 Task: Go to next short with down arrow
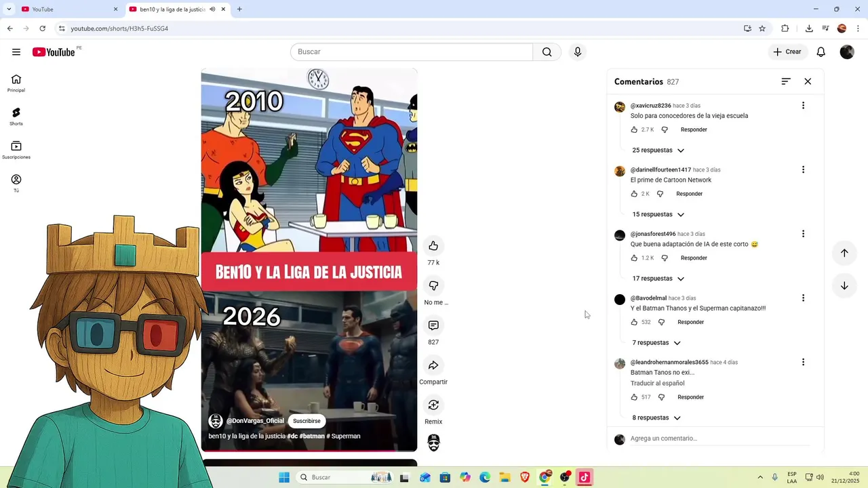(844, 286)
